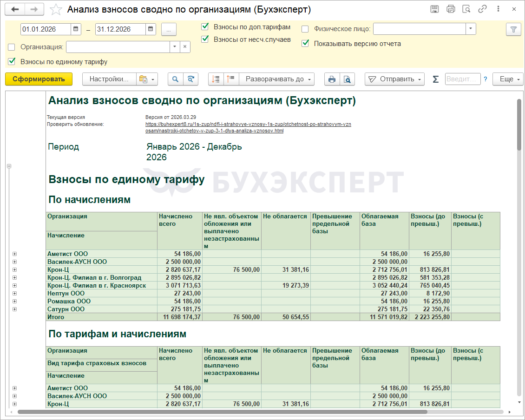Uncheck Взносы по доп.тарифам checkbox
This screenshot has width=525, height=420.
pyautogui.click(x=205, y=27)
